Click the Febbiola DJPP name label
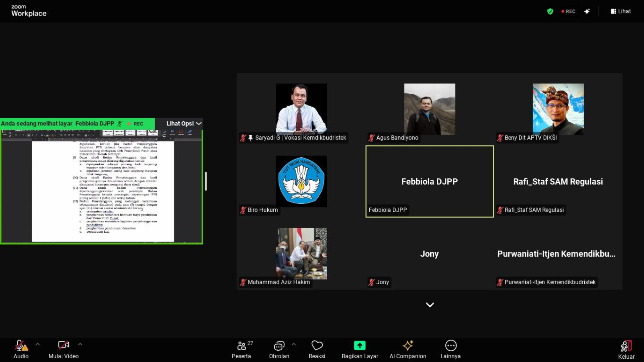 (388, 210)
